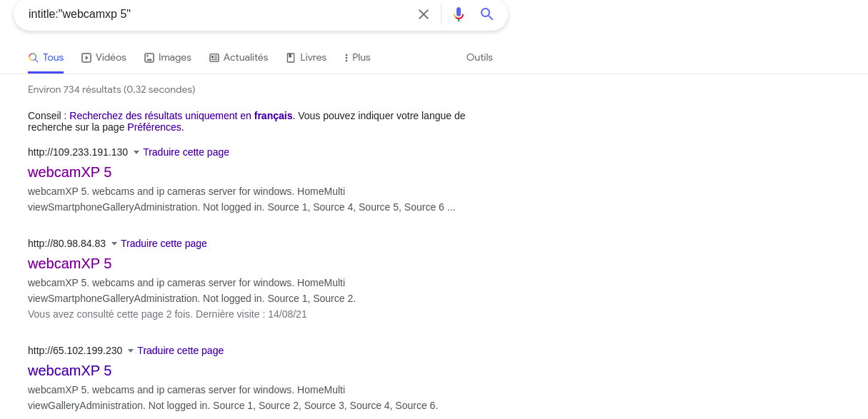868x419 pixels.
Task: Open the Actualités news tab
Action: click(x=239, y=58)
